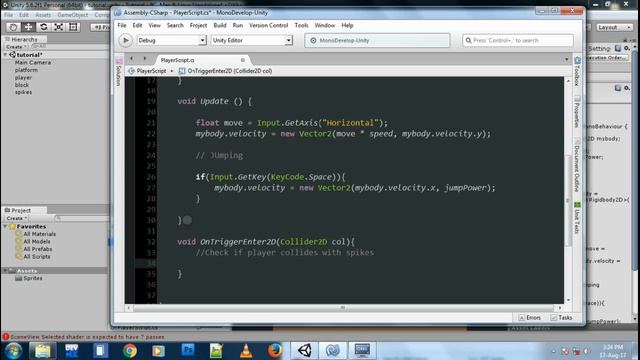The height and width of the screenshot is (360, 640).
Task: Open the OnTriggerEnter2D member breadcrumb
Action: point(225,71)
